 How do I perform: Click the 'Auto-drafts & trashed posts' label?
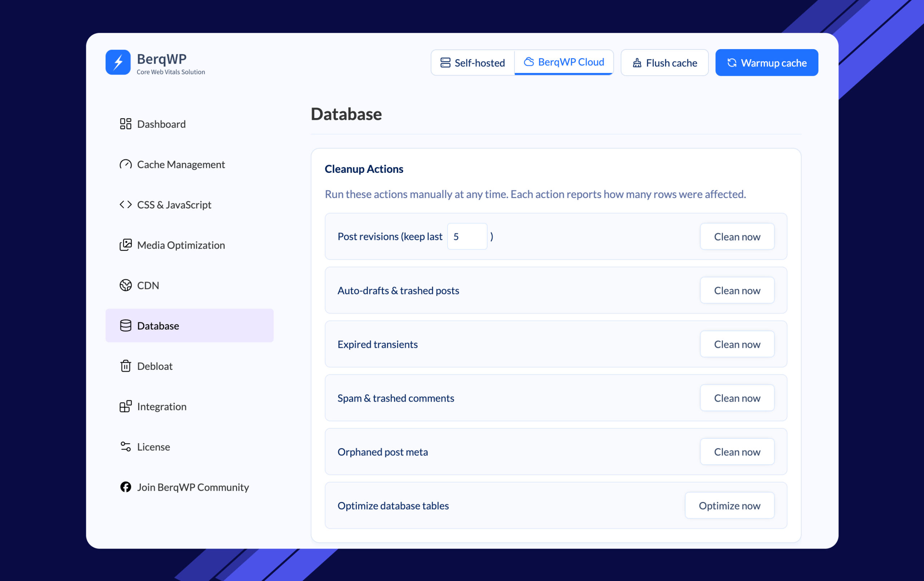(x=398, y=290)
